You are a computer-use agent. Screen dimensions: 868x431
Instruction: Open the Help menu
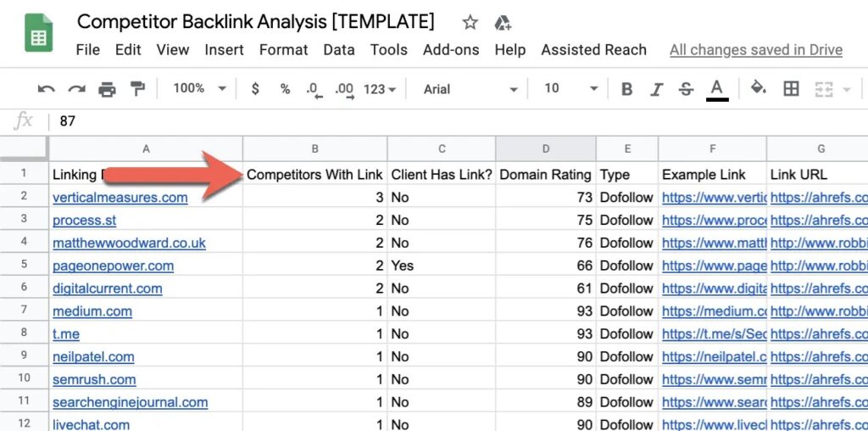[509, 50]
